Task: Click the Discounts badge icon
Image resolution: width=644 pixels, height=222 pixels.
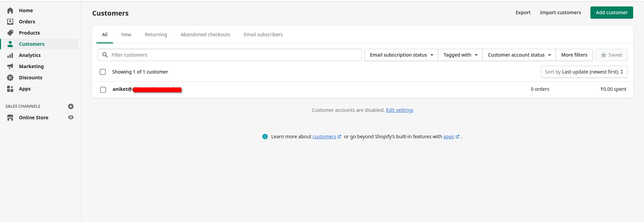Action: [10, 78]
